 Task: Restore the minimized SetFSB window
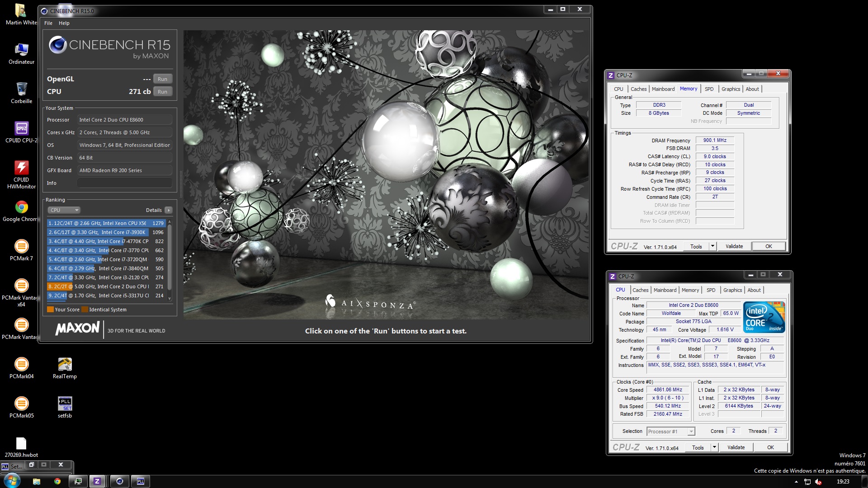point(32,465)
